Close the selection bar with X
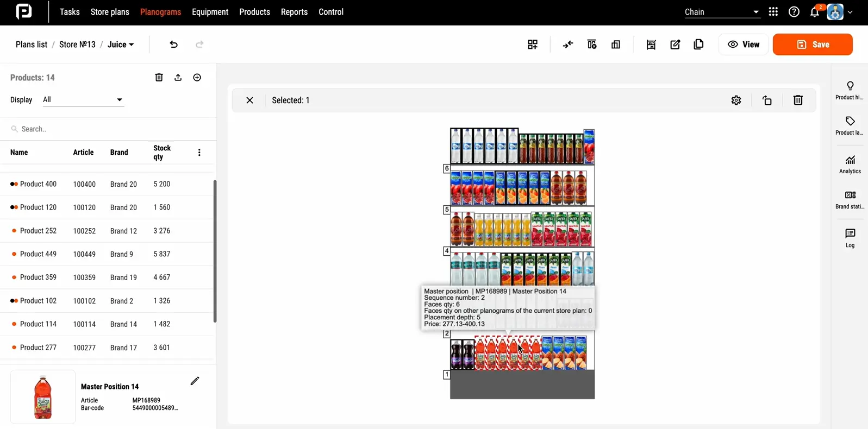Screen dimensions: 868x429 tap(249, 100)
